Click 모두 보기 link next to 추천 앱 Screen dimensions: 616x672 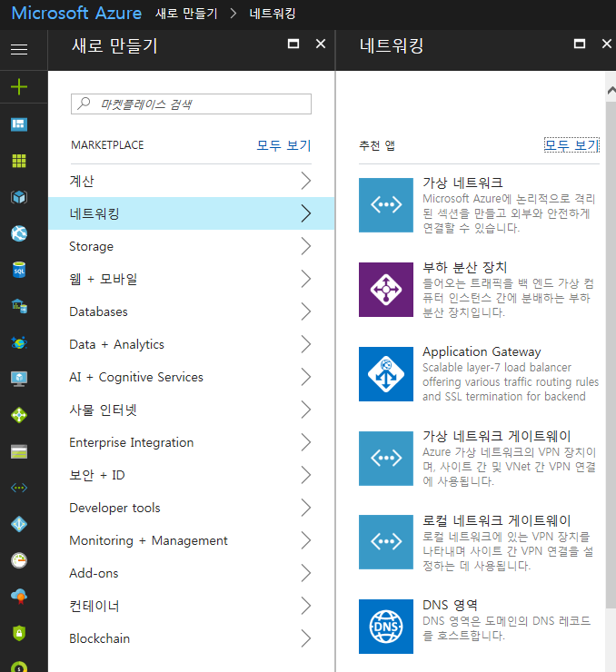click(x=571, y=145)
